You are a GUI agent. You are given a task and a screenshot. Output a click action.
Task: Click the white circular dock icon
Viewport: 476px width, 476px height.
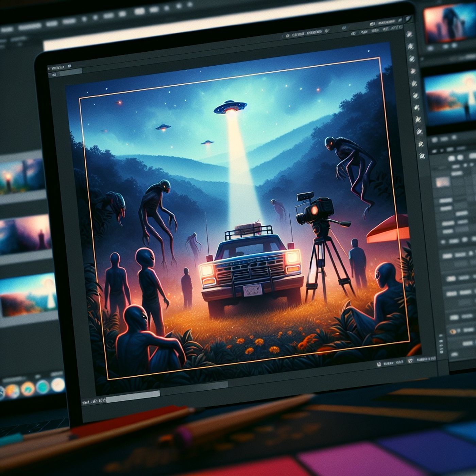tap(57, 385)
